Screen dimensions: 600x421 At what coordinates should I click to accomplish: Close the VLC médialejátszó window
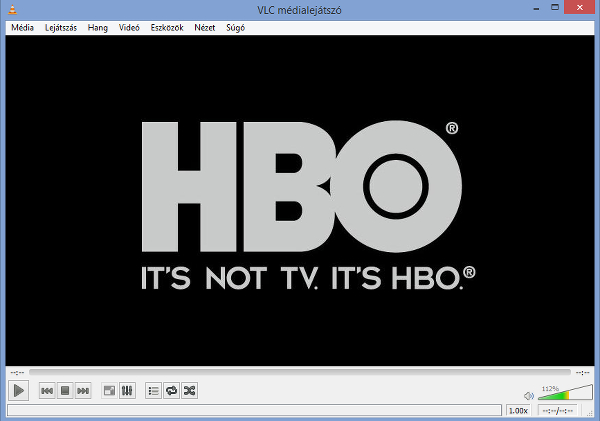click(580, 7)
